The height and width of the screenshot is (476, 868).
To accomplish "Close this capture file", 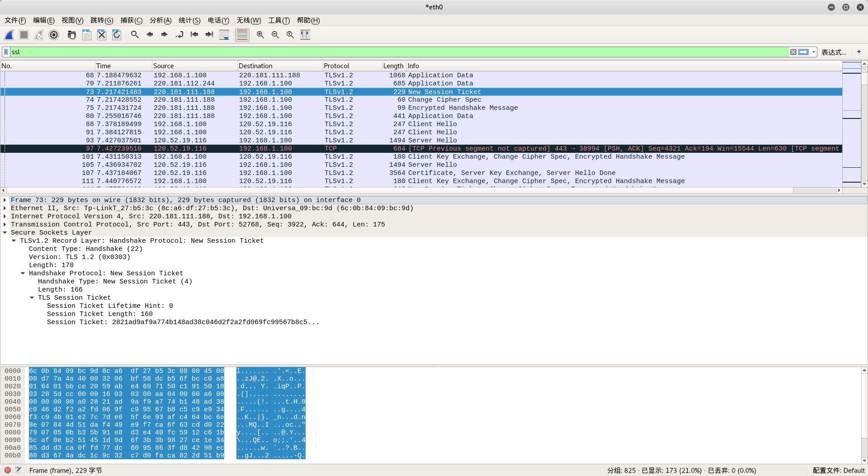I will tap(102, 35).
